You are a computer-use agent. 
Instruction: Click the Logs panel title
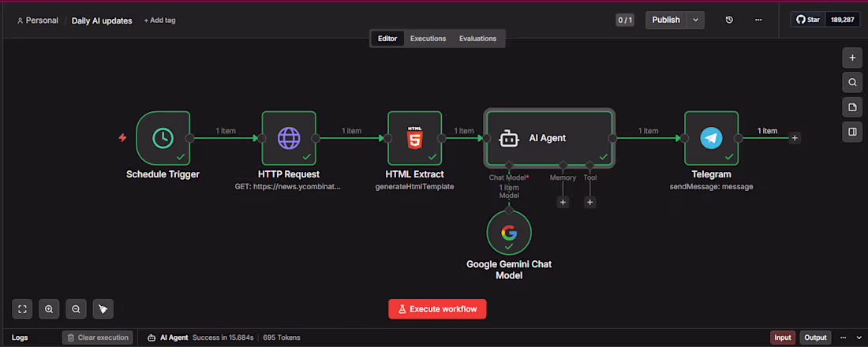click(20, 337)
